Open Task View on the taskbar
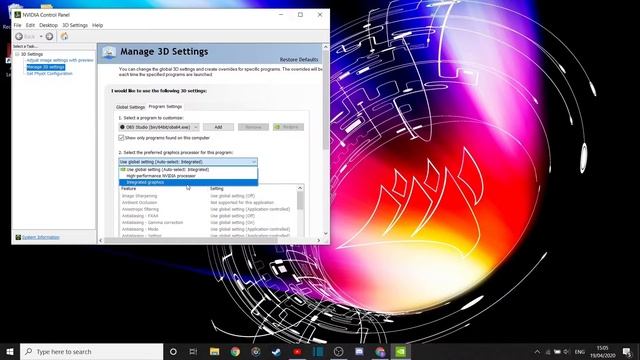Image resolution: width=640 pixels, height=360 pixels. point(193,351)
